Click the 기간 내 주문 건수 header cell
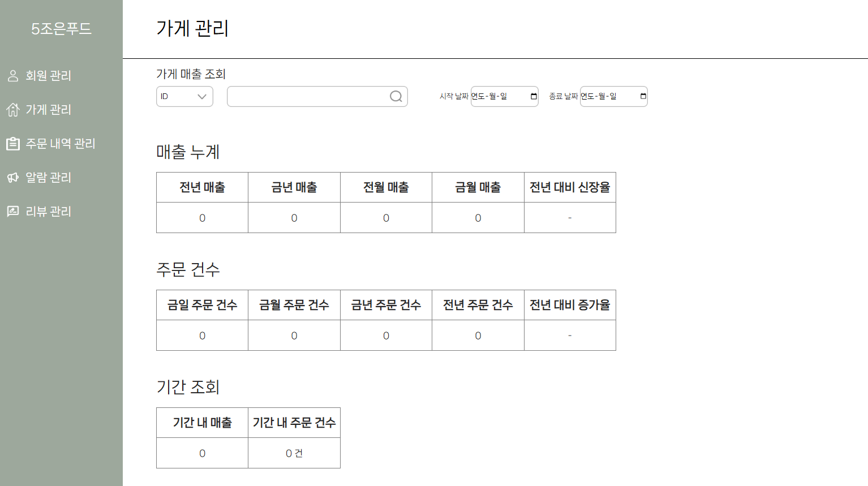 pos(294,423)
